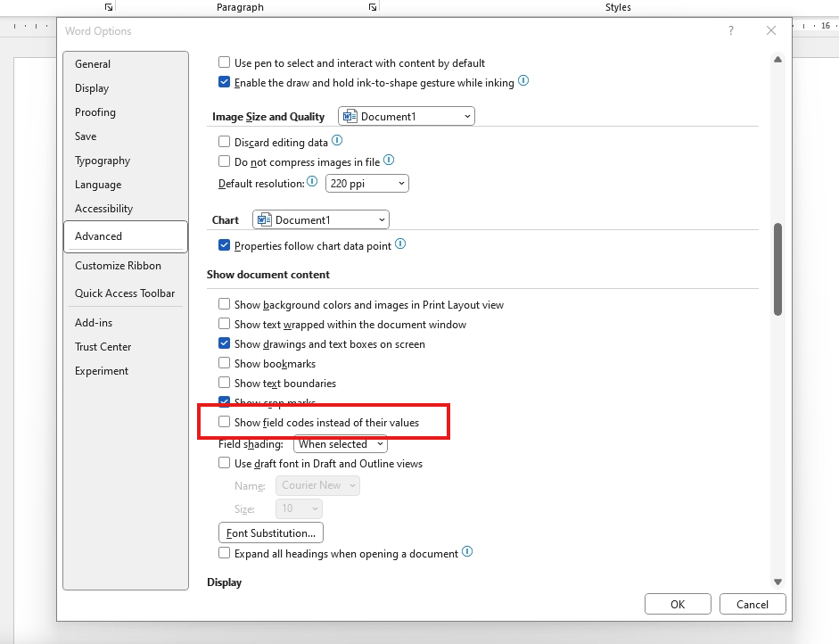839x644 pixels.
Task: Enable Show background colors and images option
Action: [224, 304]
